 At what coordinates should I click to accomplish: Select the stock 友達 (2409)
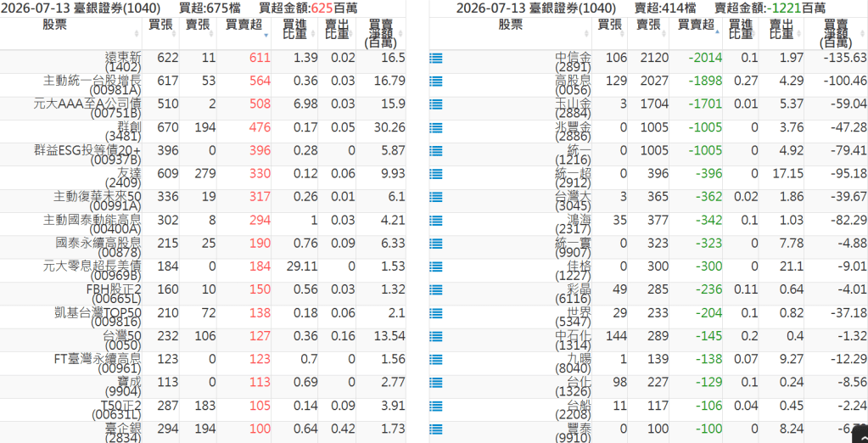pos(123,178)
